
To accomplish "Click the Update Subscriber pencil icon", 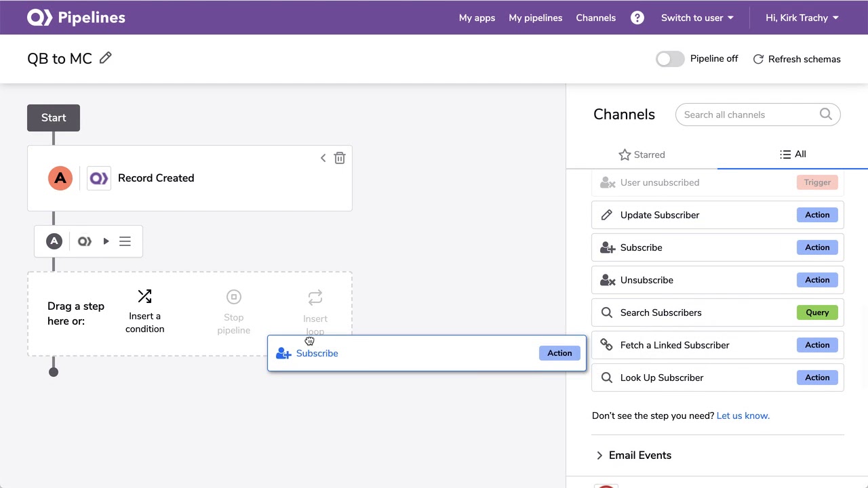I will click(607, 215).
